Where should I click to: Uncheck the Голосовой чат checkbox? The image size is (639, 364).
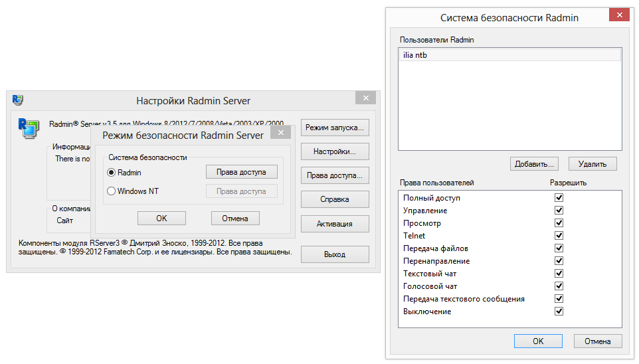click(559, 286)
